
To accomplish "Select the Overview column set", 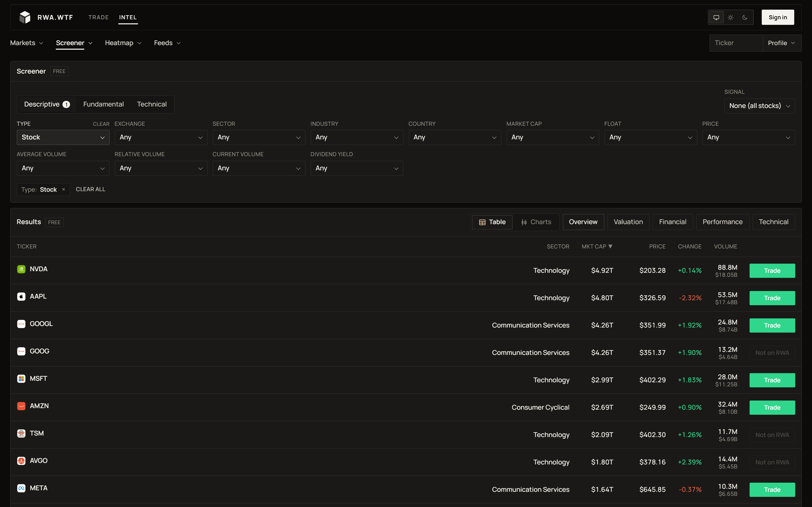I will point(583,222).
